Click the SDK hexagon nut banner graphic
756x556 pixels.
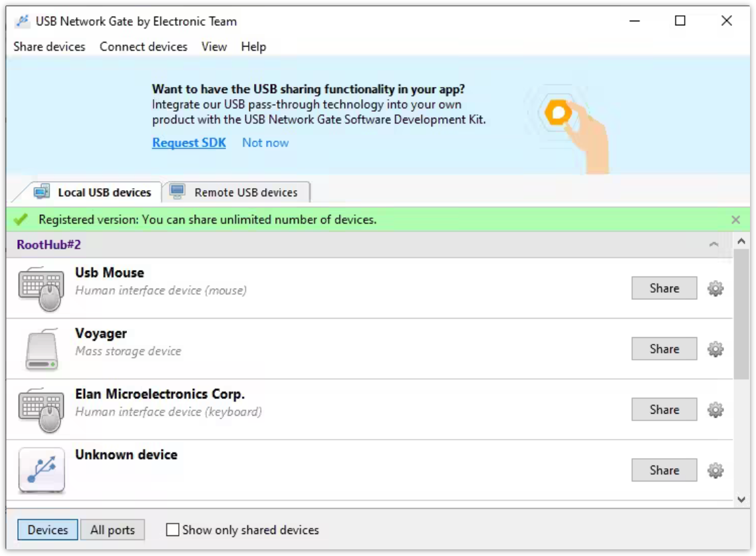point(559,112)
